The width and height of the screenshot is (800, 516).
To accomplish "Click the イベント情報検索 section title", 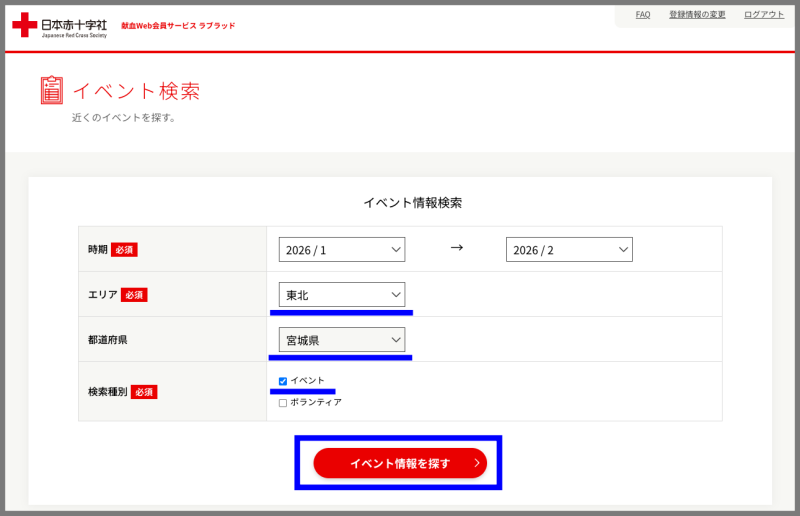I will click(412, 203).
